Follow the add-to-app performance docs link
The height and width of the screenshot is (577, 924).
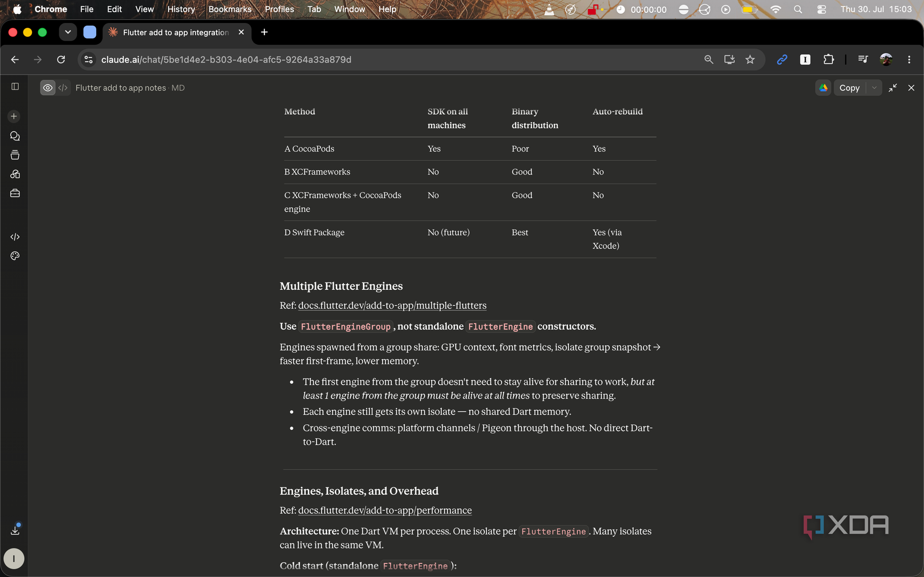[x=385, y=510]
